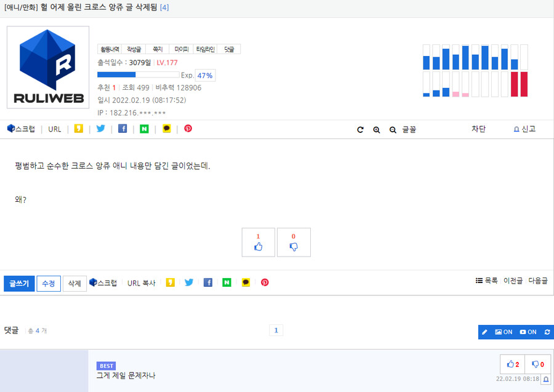Select page 1 in comment pagination
Screen dimensions: 554x392
click(276, 330)
